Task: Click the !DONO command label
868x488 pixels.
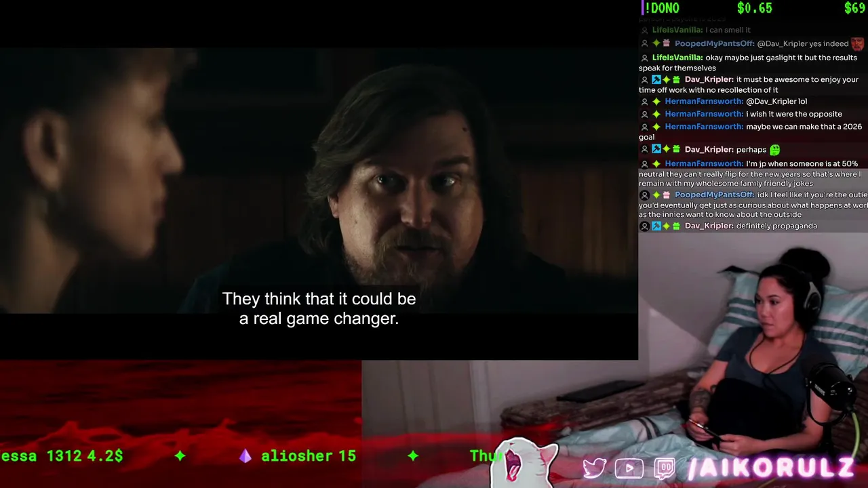Action: [x=661, y=8]
